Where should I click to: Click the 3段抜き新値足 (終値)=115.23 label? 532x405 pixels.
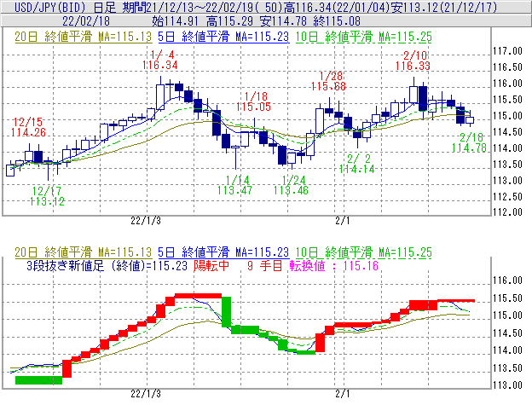107,266
